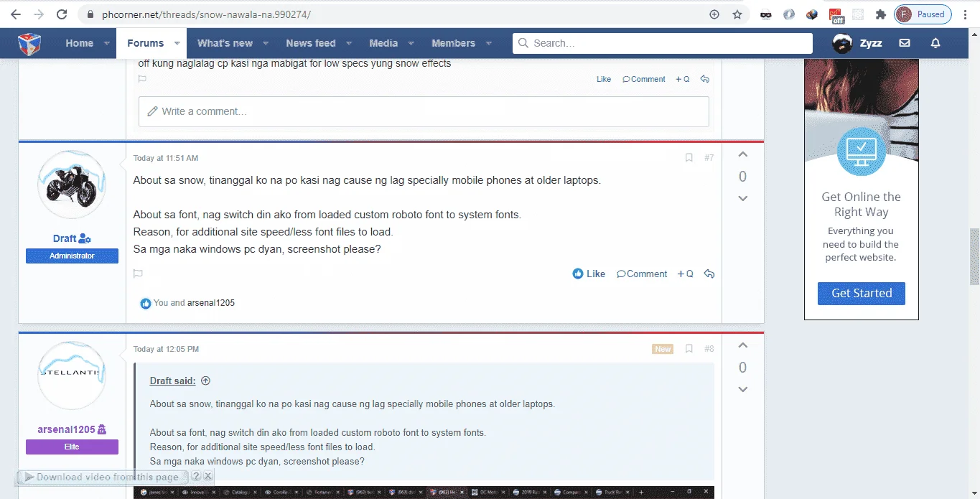Click the page vertical scrollbar thumb
Screen dimensions: 980x499
point(974,256)
